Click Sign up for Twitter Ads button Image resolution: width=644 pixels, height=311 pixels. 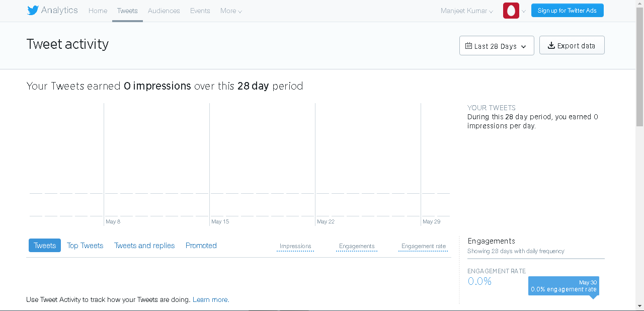[x=567, y=11]
